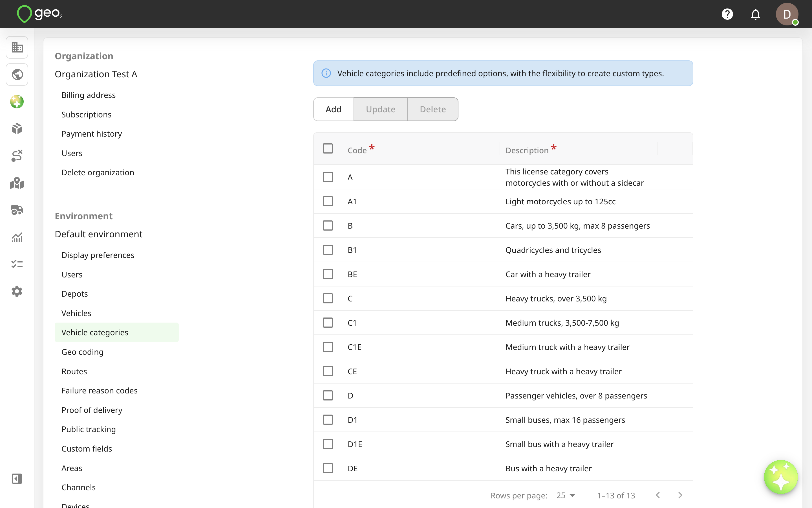Collapse the sidebar panel icon at bottom
The width and height of the screenshot is (812, 508).
[17, 479]
